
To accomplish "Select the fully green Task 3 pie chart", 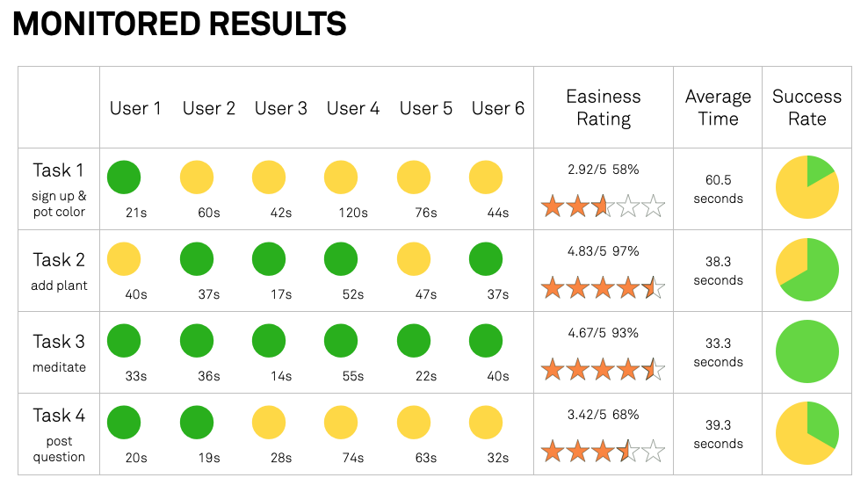I will 807,351.
